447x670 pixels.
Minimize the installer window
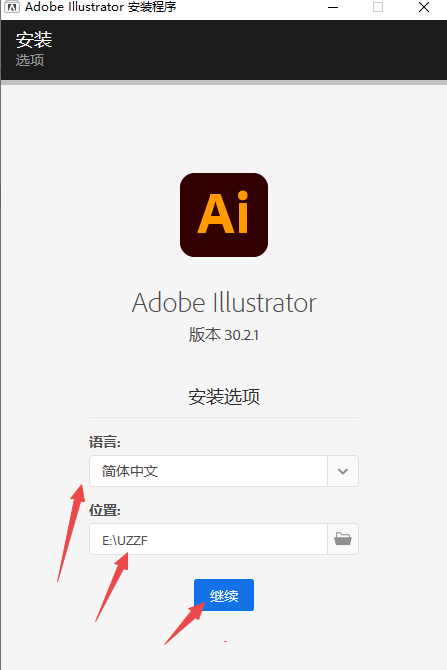[x=333, y=7]
